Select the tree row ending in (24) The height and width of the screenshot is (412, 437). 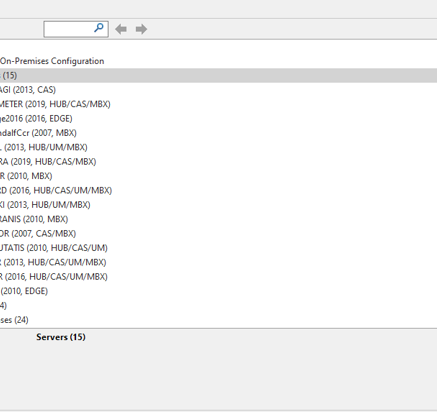point(14,320)
